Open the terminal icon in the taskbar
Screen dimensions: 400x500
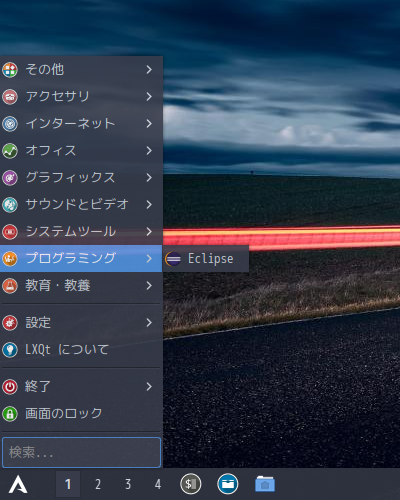pos(191,484)
